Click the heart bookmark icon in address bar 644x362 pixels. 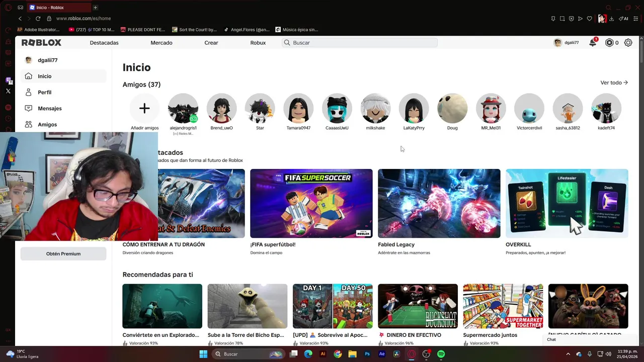click(x=589, y=19)
